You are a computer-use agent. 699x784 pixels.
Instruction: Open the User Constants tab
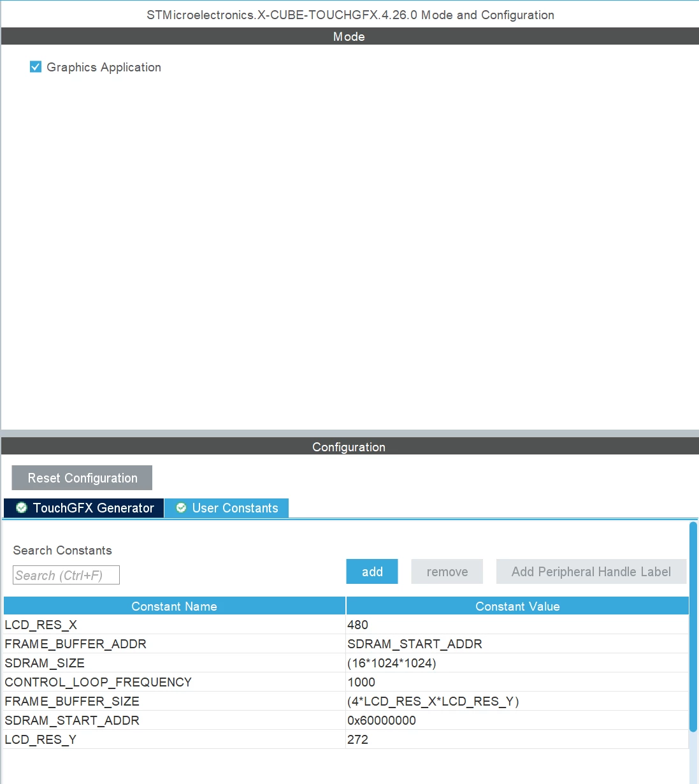[x=227, y=508]
